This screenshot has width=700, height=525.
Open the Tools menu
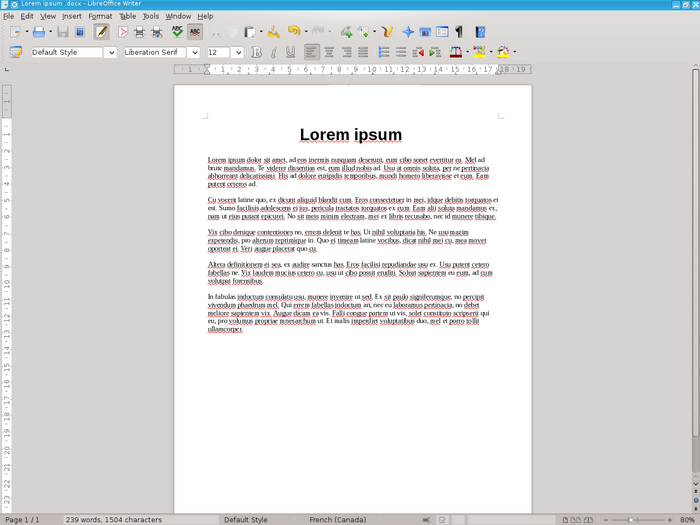point(150,16)
